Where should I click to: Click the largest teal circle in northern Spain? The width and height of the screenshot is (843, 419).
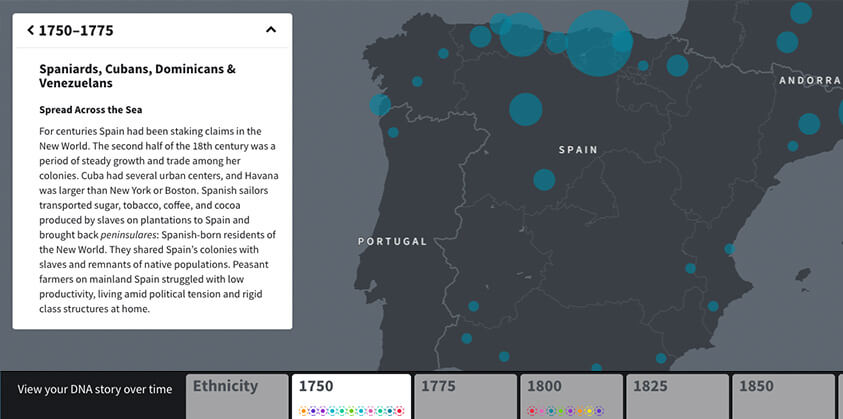coord(599,42)
